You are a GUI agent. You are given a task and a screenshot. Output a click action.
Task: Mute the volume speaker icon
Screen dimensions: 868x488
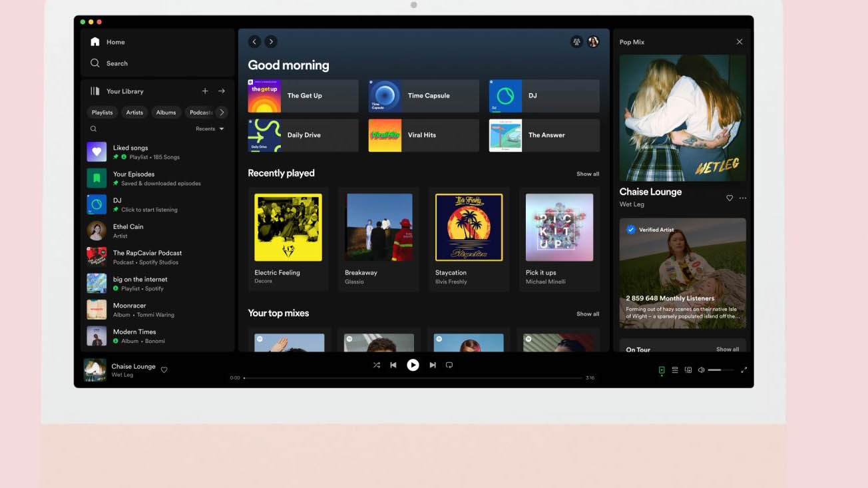pyautogui.click(x=701, y=370)
